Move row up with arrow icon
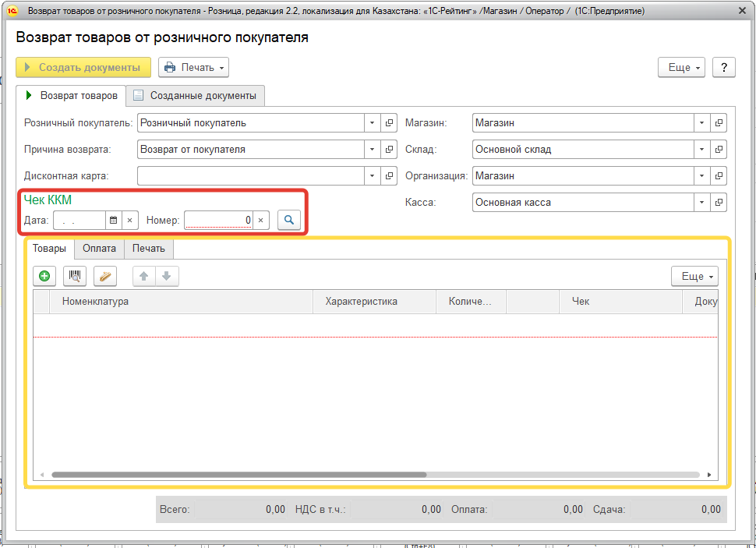The image size is (756, 548). tap(144, 276)
